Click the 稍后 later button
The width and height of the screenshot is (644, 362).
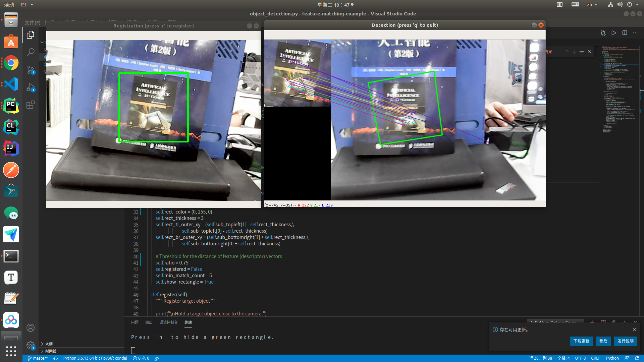click(603, 341)
